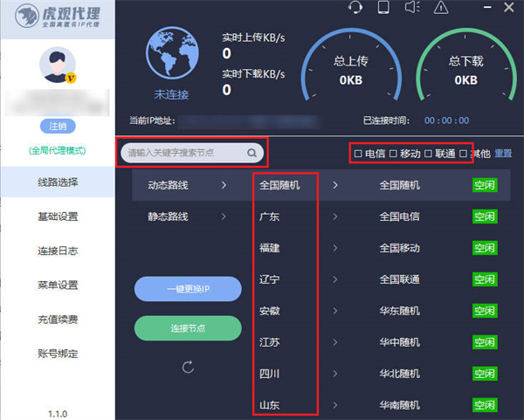Click the 总上传 gauge
The image size is (524, 420).
(351, 65)
